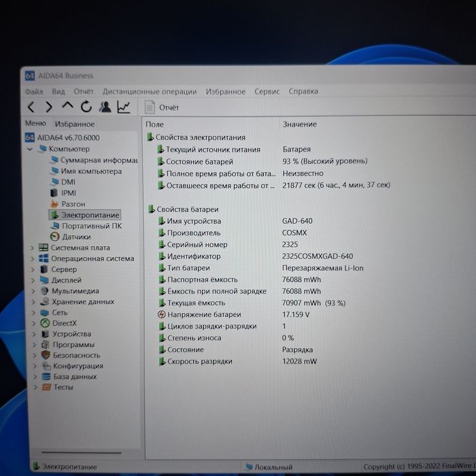
Task: Select the Разгон flame icon
Action: tap(54, 204)
